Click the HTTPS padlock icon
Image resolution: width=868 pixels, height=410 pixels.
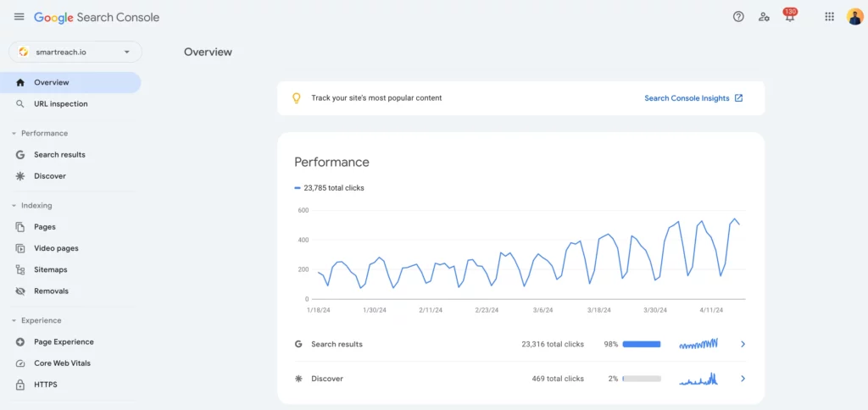(x=20, y=385)
